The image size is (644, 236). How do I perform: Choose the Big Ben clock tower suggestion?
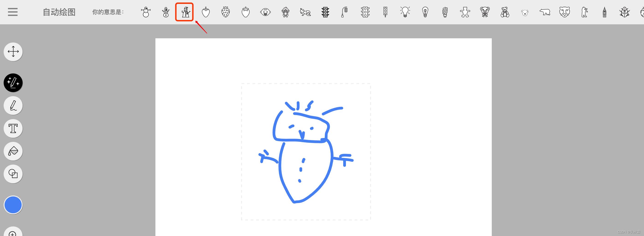[605, 12]
